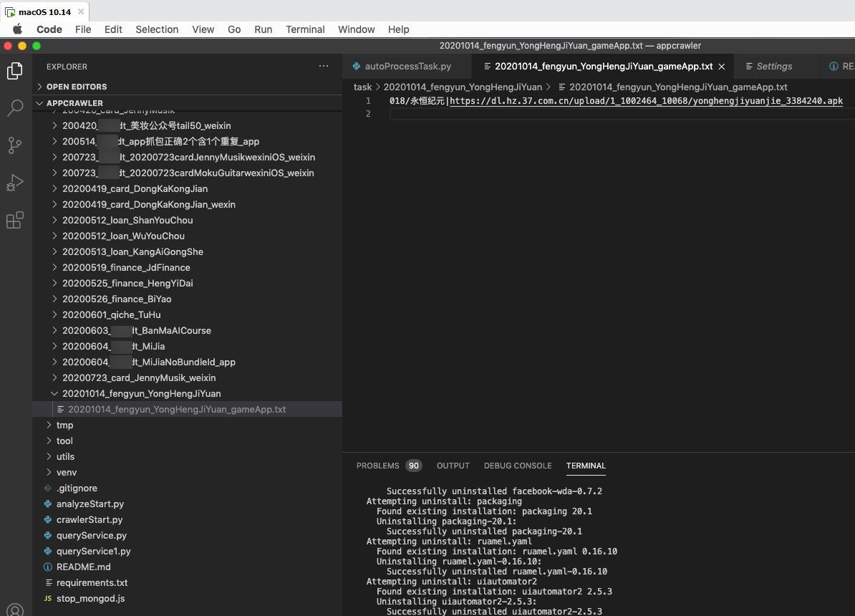The height and width of the screenshot is (616, 855).
Task: Expand the 20200419_card_DongKaKongJian folder
Action: 54,188
